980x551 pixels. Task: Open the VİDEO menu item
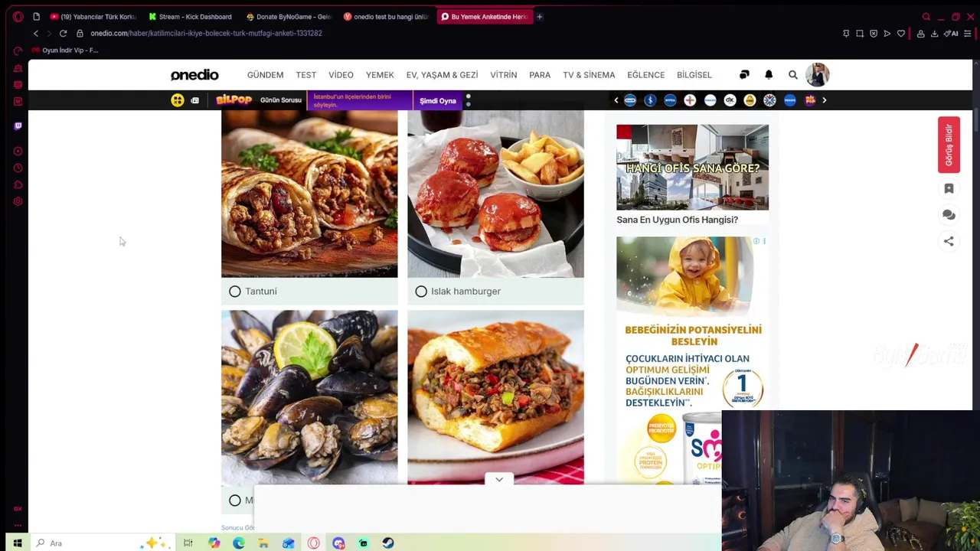pyautogui.click(x=341, y=75)
